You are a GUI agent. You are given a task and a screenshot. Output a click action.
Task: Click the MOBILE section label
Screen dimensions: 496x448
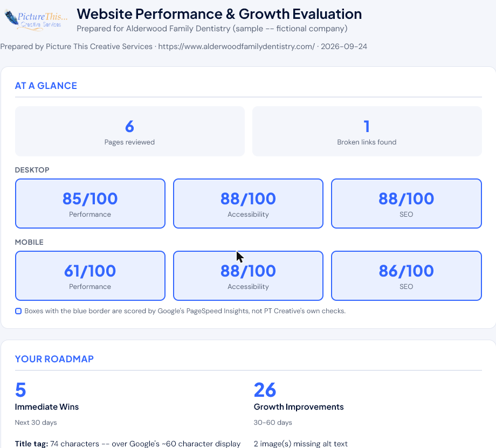pyautogui.click(x=29, y=242)
